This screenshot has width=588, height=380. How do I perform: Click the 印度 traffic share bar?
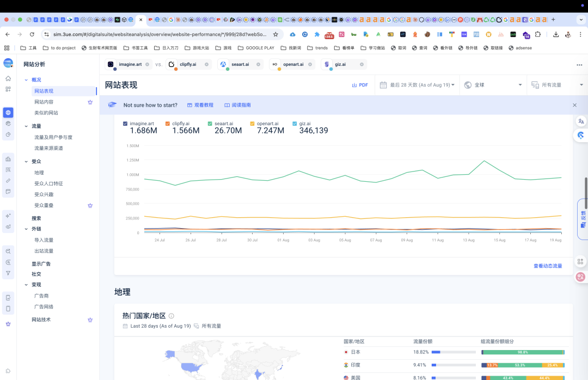point(454,365)
